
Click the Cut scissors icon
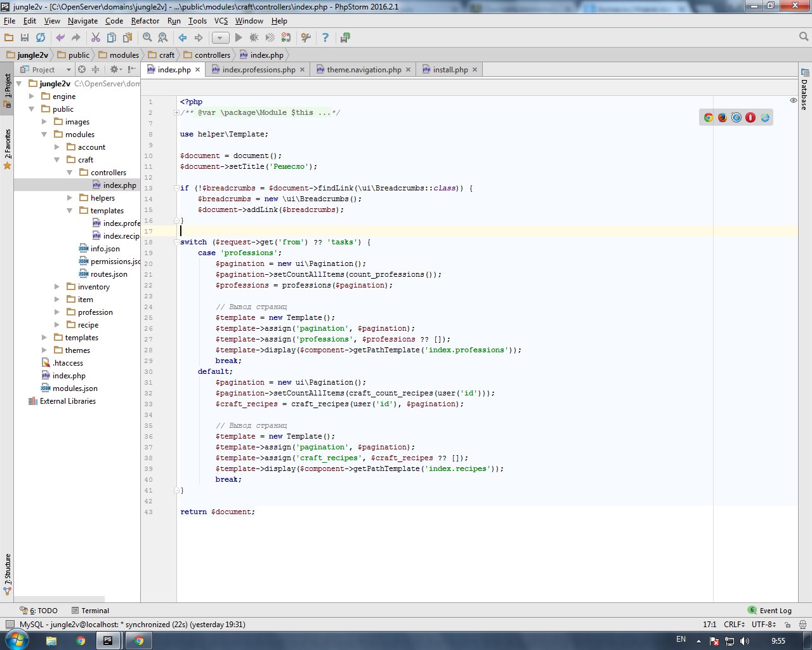[96, 38]
